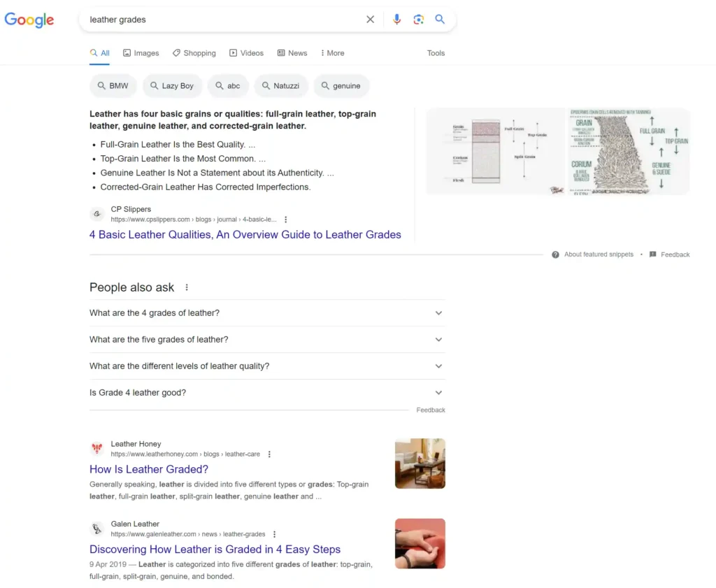Open the More menu
This screenshot has height=588, width=716.
pos(332,53)
